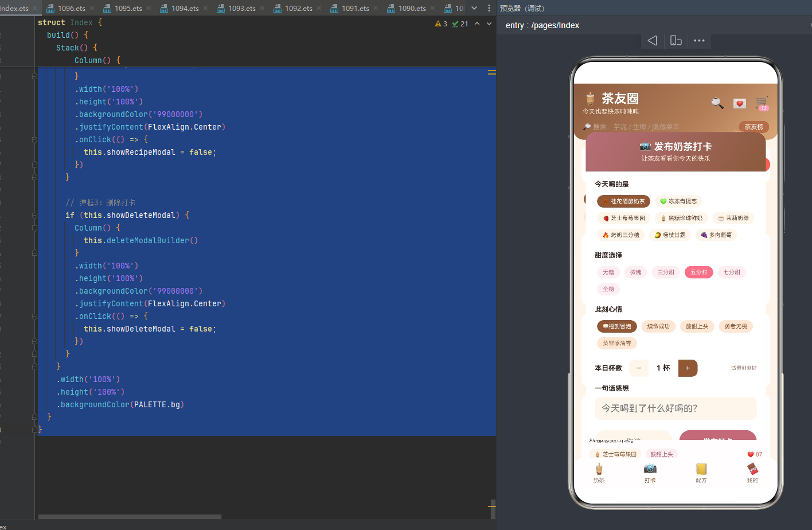
Task: Go to the next highlighted problem arrow
Action: [489, 24]
